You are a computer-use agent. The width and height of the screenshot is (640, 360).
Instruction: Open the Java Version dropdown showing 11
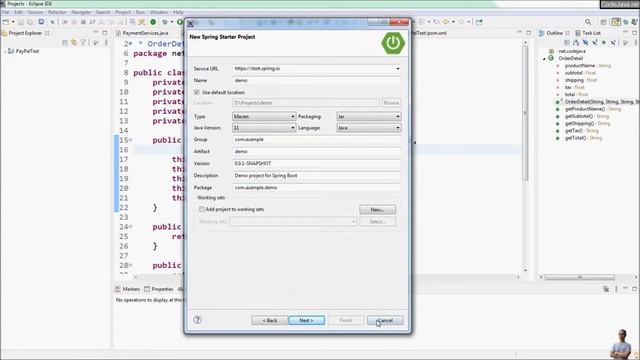(264, 128)
